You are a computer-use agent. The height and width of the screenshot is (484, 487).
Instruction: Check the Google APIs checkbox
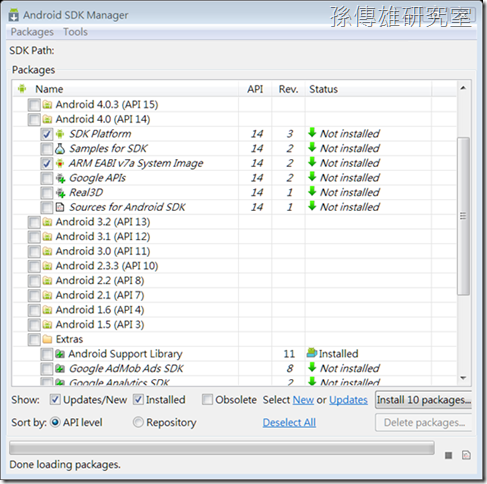tap(47, 178)
